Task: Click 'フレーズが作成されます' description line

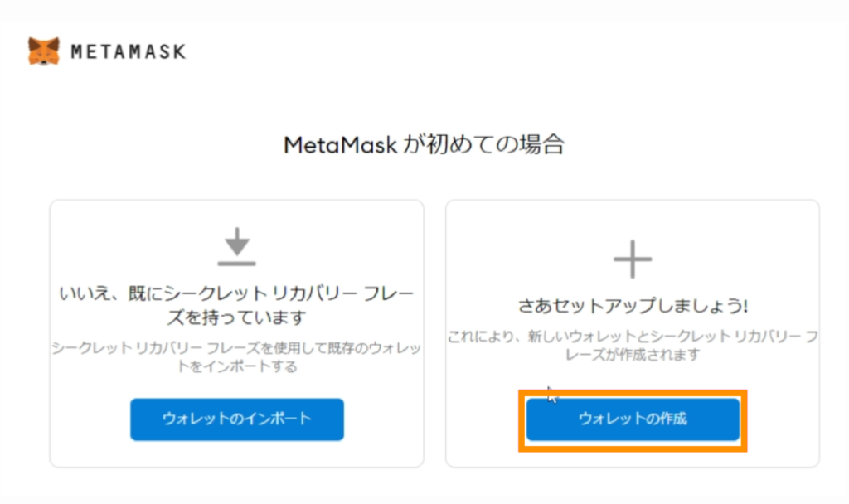Action: (x=632, y=355)
